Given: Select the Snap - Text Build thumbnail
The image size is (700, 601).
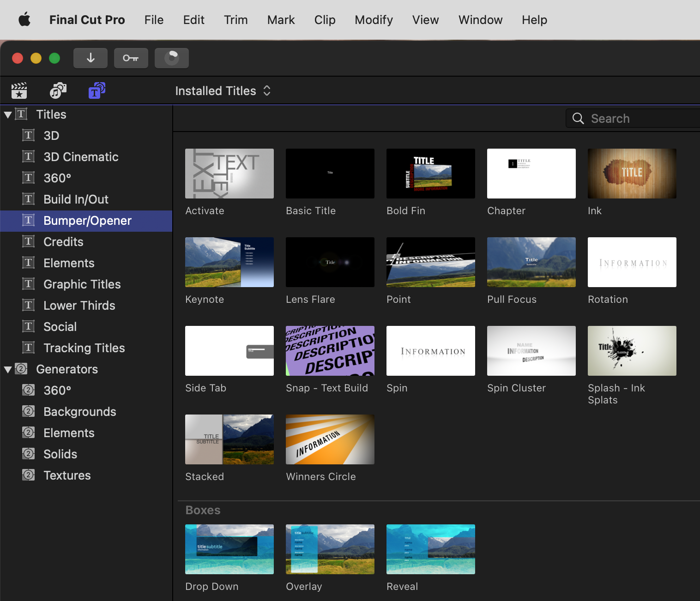Looking at the screenshot, I should coord(330,351).
